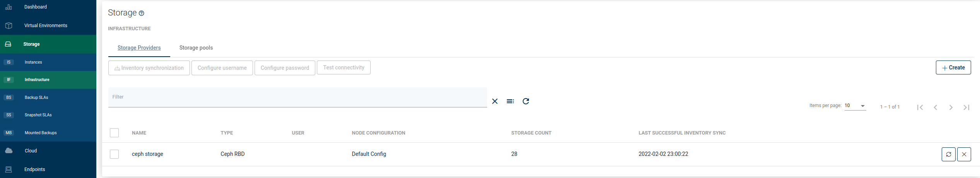Click into the Filter input field
Viewport: 980px width, 178px height.
pyautogui.click(x=297, y=97)
